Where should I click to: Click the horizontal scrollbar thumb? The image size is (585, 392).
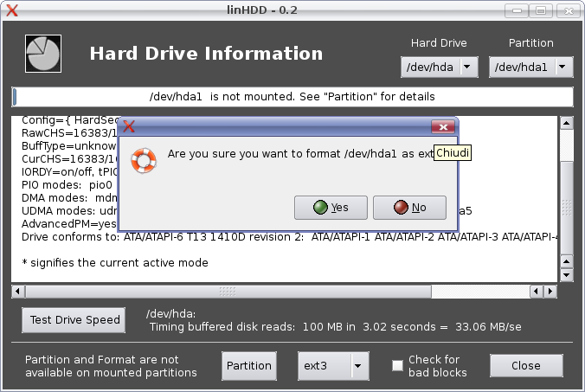point(228,291)
